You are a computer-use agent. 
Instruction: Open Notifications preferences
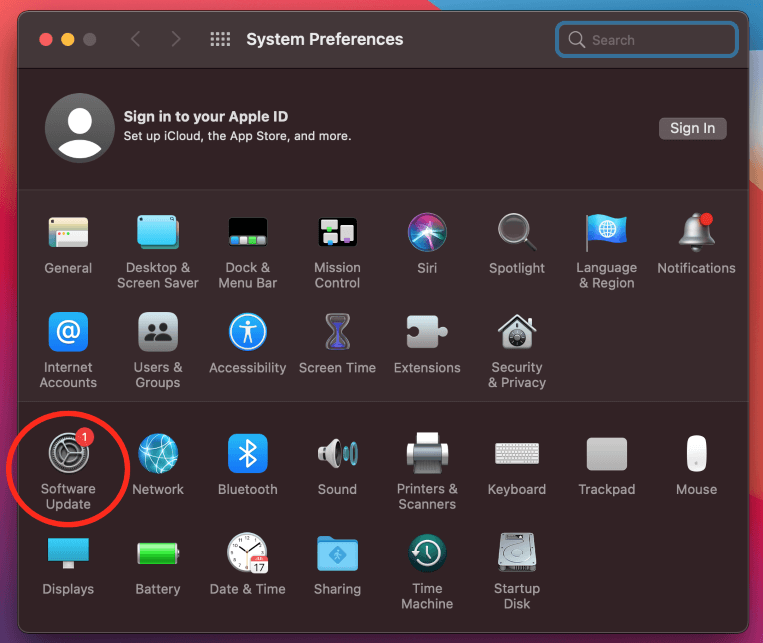click(696, 233)
